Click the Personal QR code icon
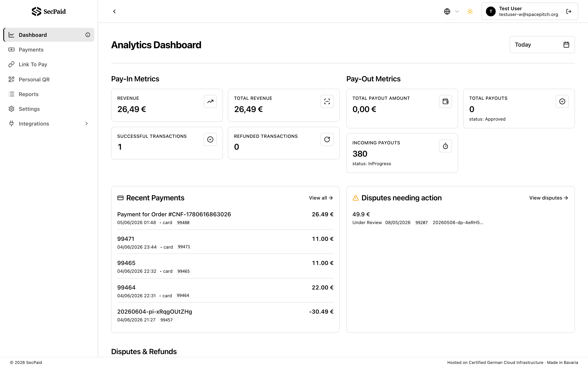 [x=11, y=79]
